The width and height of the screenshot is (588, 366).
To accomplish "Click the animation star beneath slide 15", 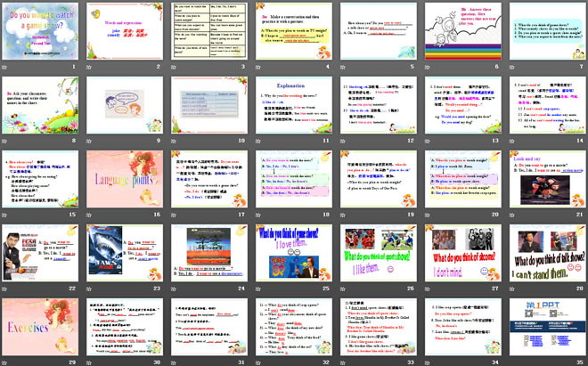I will point(5,216).
